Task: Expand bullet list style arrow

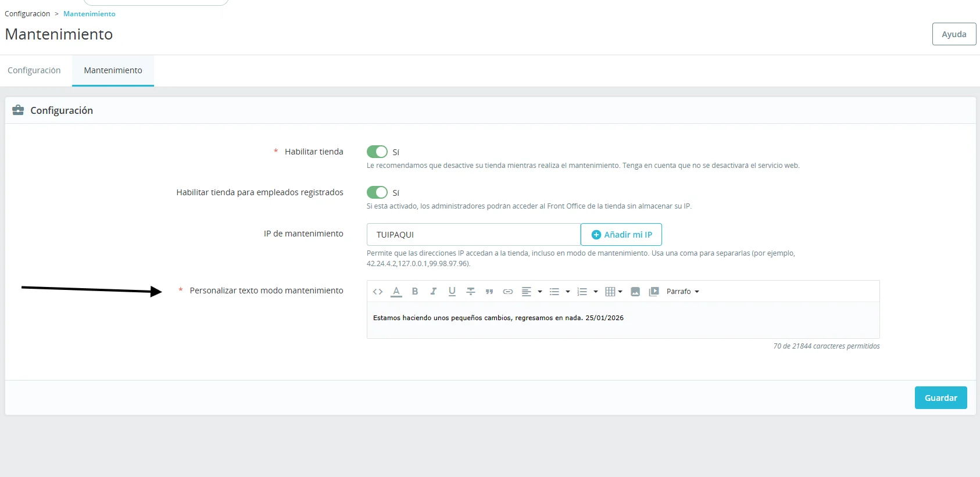Action: 568,292
